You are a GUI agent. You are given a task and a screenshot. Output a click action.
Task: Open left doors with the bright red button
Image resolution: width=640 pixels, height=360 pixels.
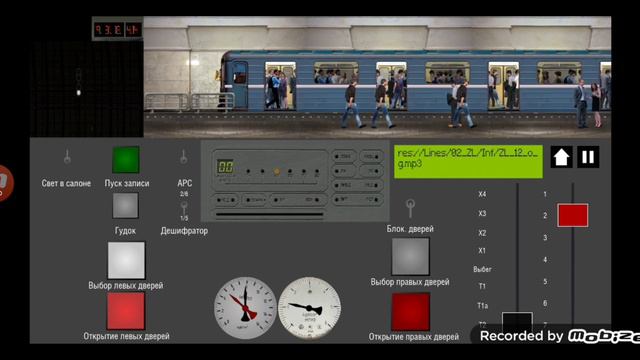(126, 311)
